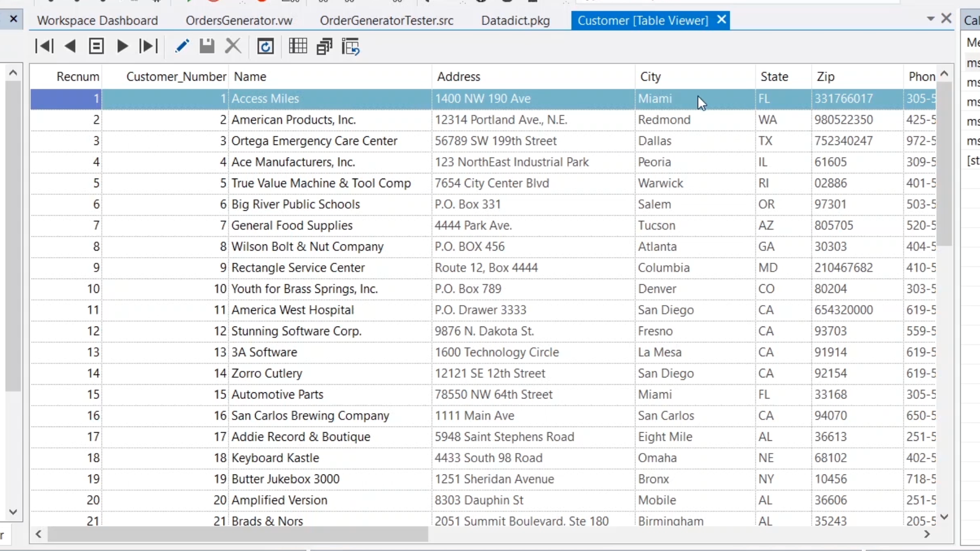The height and width of the screenshot is (551, 980).
Task: Click the reset columns layout icon
Action: [x=351, y=46]
